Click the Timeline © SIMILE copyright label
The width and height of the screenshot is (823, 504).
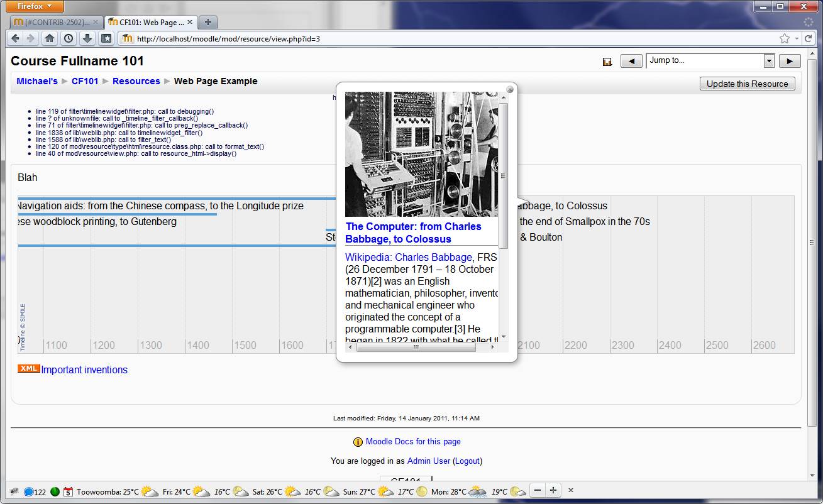[x=23, y=327]
